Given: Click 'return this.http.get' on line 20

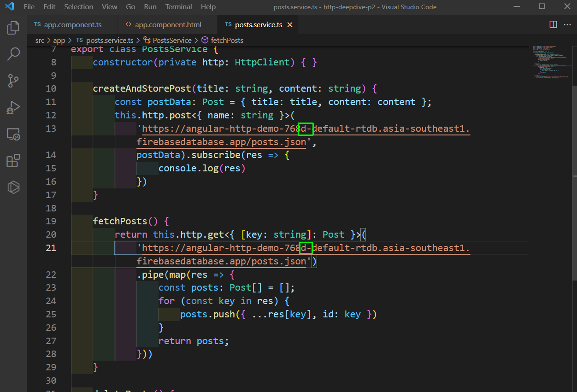Looking at the screenshot, I should point(169,235).
